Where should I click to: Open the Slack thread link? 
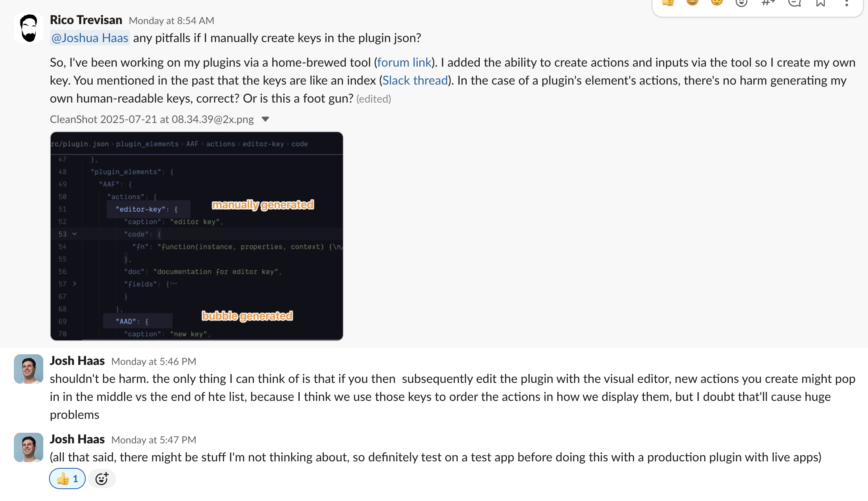(x=415, y=81)
